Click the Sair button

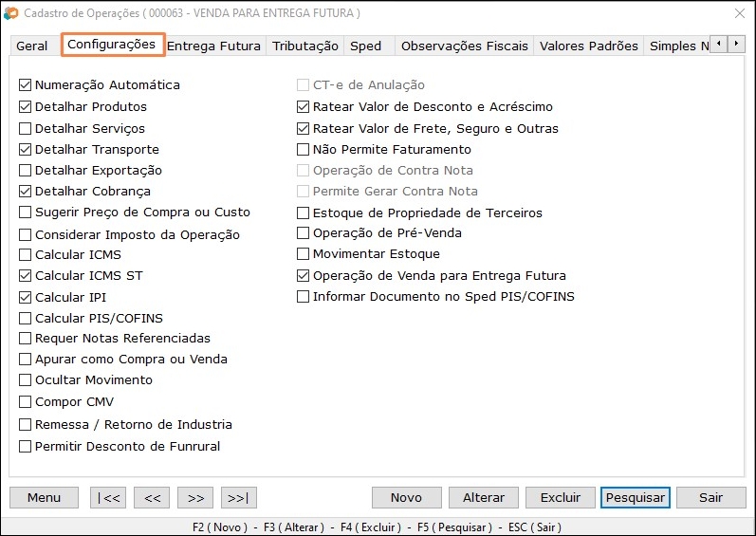[x=711, y=497]
